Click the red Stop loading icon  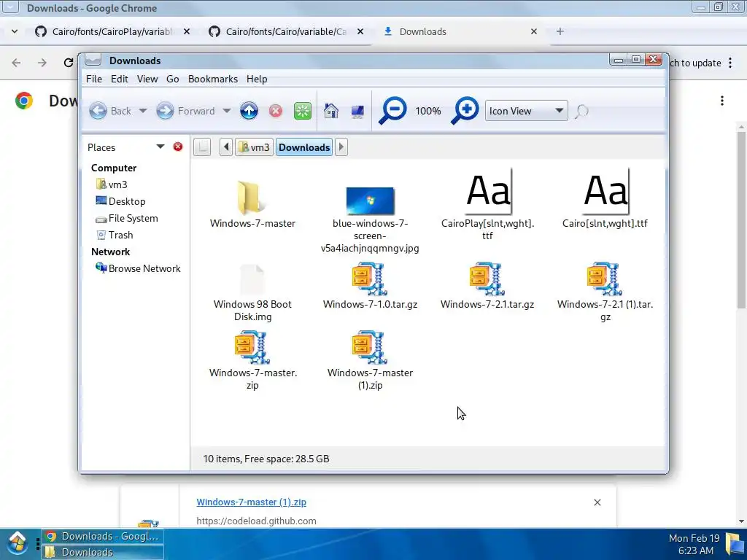275,111
